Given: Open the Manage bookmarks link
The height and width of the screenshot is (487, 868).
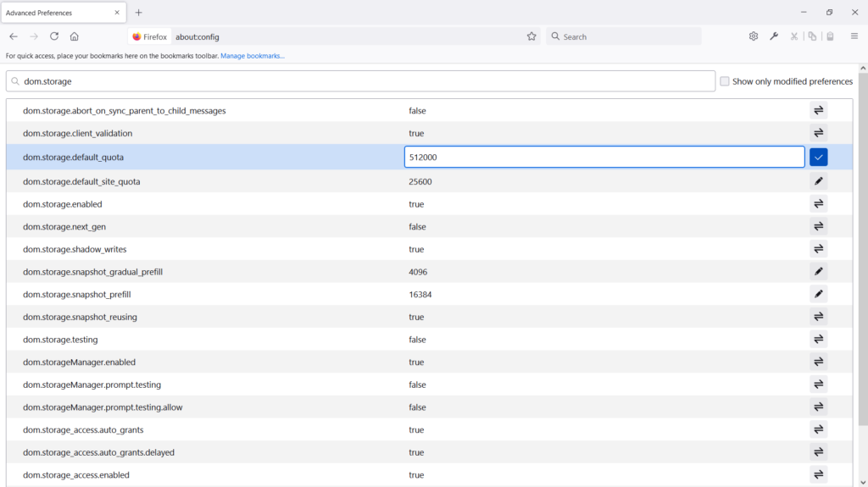Looking at the screenshot, I should [253, 56].
